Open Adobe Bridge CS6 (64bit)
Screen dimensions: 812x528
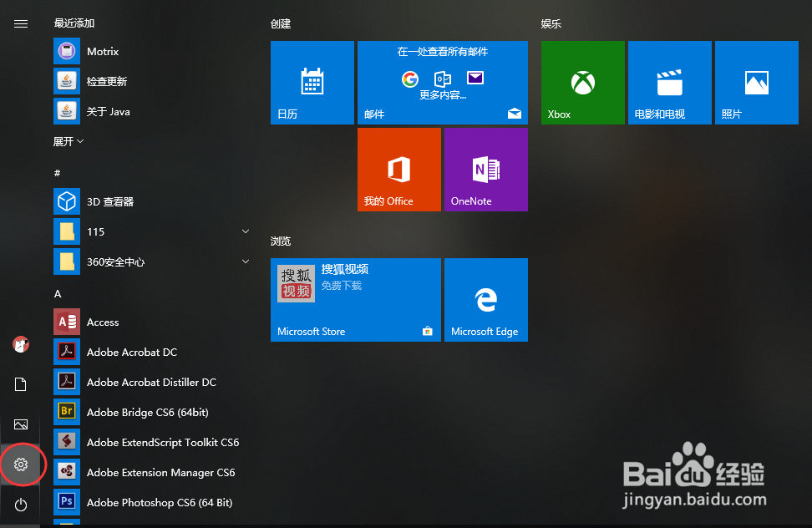point(152,412)
